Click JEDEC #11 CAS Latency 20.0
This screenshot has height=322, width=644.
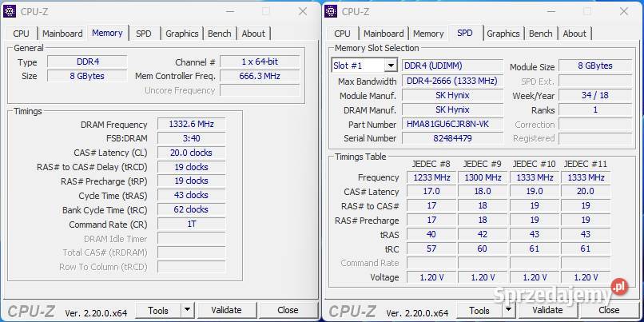pos(586,192)
